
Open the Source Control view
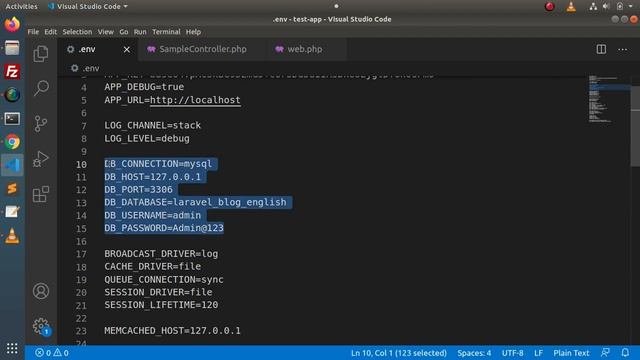tap(41, 123)
